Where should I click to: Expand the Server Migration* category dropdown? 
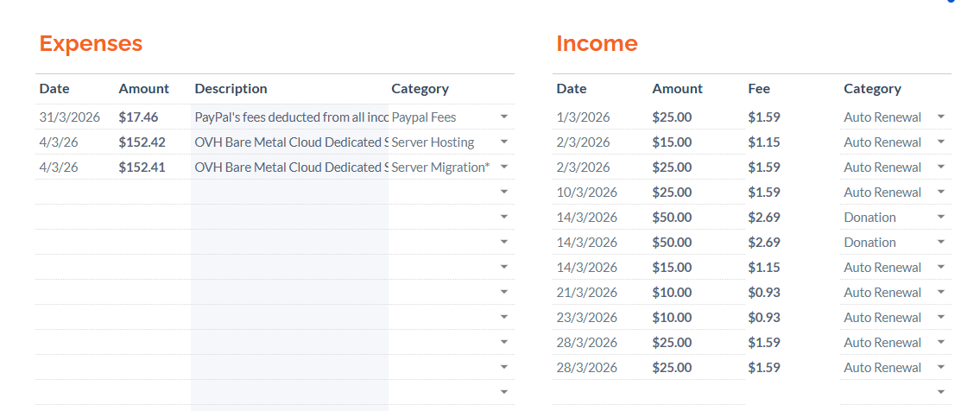504,167
